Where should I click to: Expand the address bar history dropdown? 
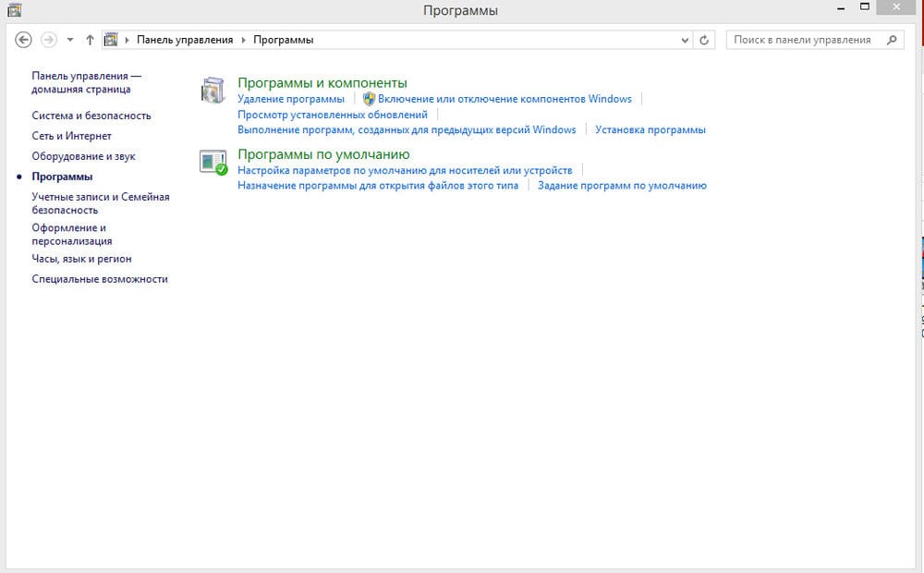click(x=685, y=40)
